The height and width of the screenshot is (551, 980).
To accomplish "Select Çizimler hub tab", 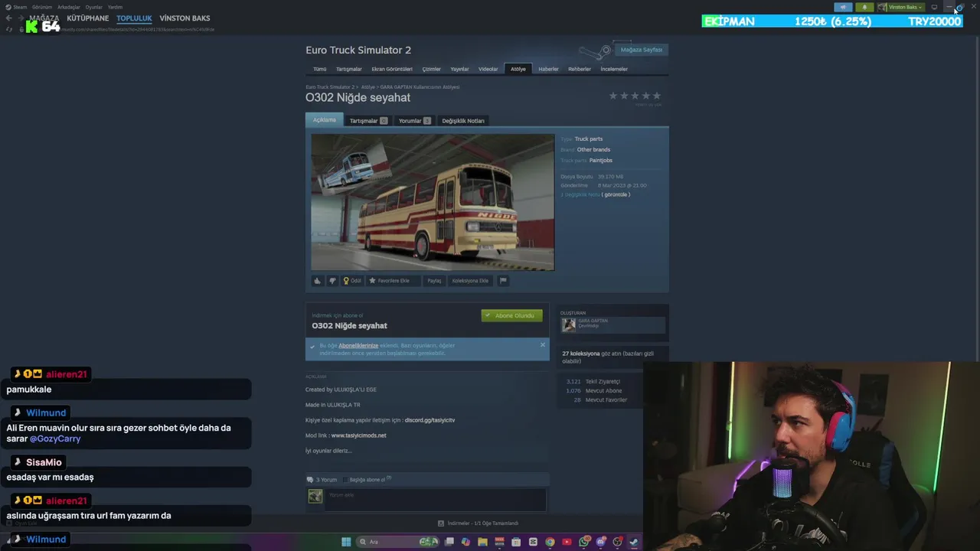I will [x=432, y=69].
